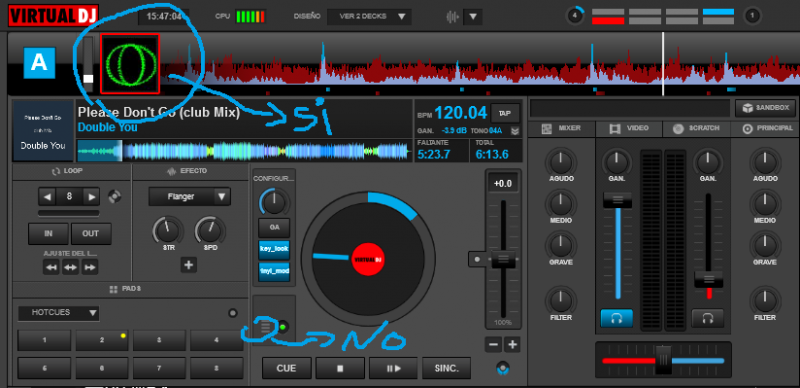Image resolution: width=800 pixels, height=388 pixels.
Task: Click the TOTAL time 6:13.6
Action: (492, 154)
